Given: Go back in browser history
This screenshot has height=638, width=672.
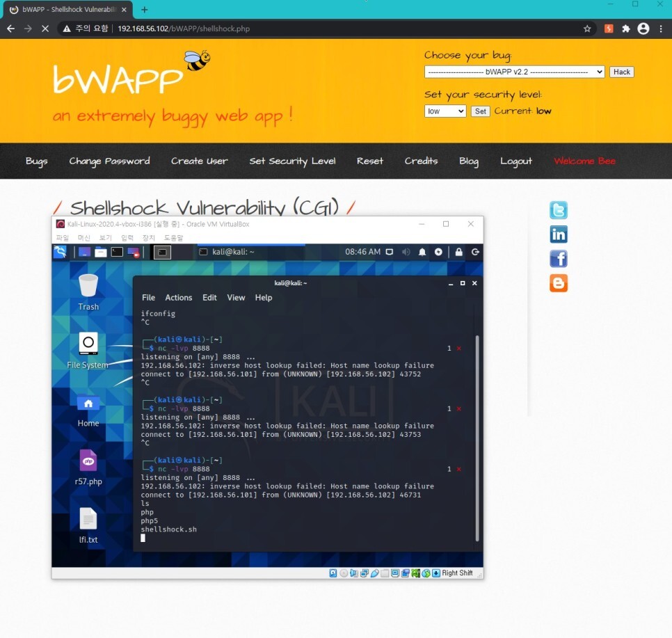Looking at the screenshot, I should coord(11,29).
